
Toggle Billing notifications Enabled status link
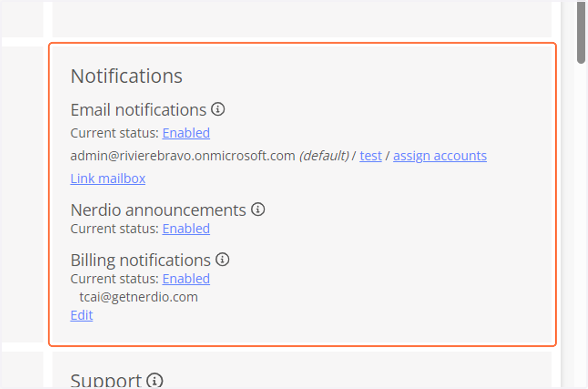pos(186,279)
